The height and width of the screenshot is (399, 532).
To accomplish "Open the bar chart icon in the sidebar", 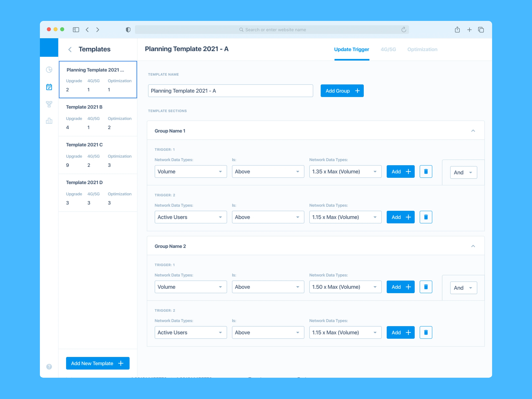I will tap(49, 121).
